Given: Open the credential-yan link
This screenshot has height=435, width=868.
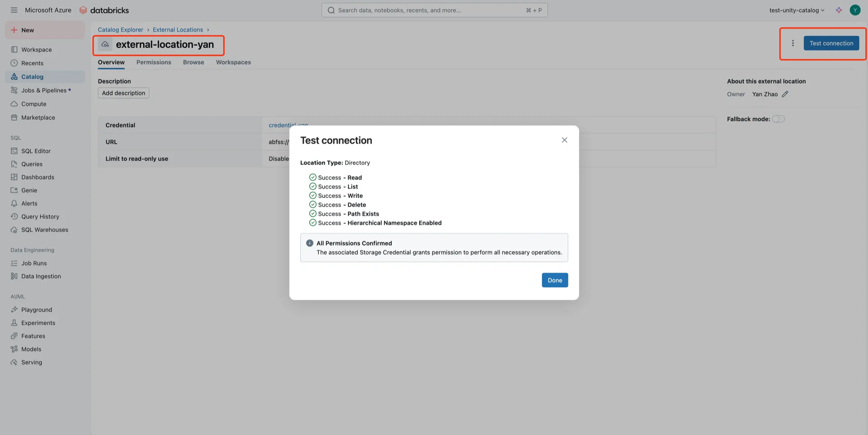Looking at the screenshot, I should pos(288,125).
